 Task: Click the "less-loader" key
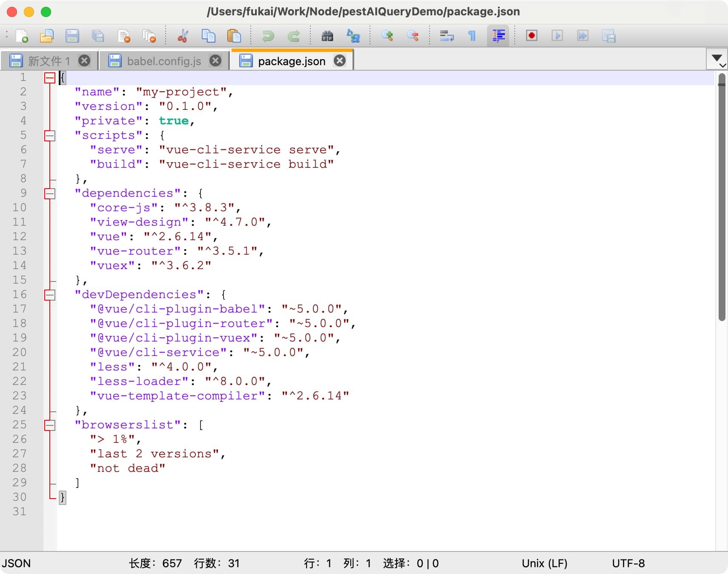(x=139, y=382)
